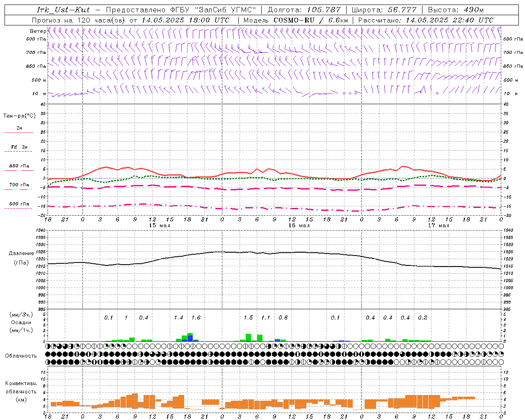Click the date label 16 мая
525x420 pixels.
(299, 226)
